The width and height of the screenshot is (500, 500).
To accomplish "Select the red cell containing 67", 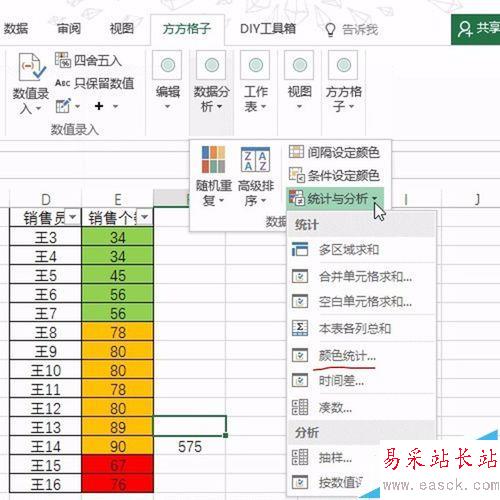I will [118, 465].
